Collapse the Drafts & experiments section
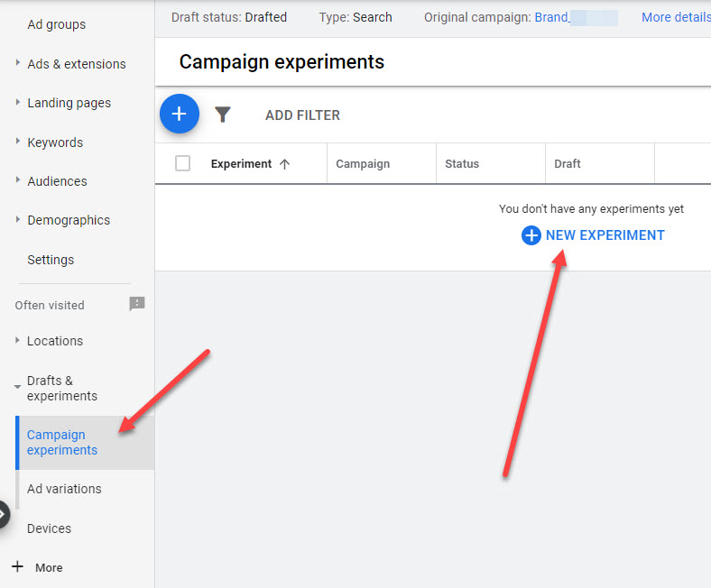711x588 pixels. pos(19,387)
